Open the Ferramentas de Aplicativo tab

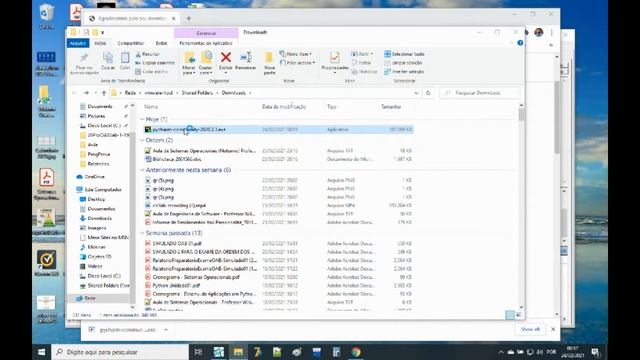point(206,43)
